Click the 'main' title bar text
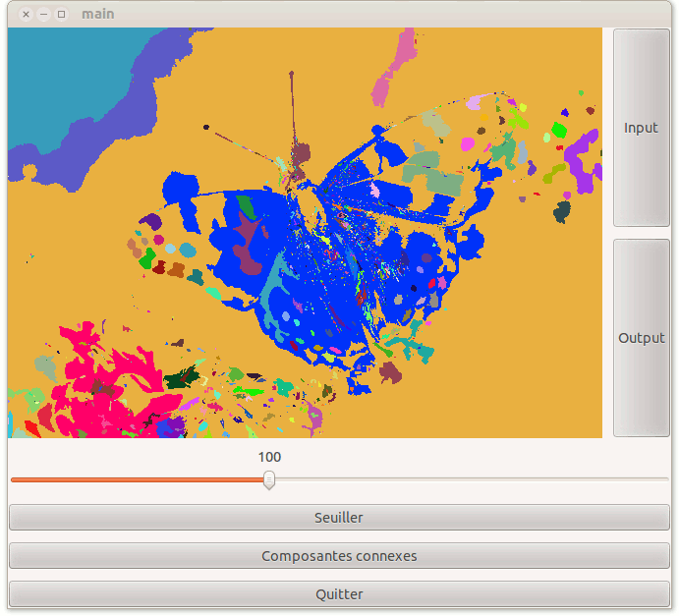This screenshot has width=679, height=616. click(98, 14)
